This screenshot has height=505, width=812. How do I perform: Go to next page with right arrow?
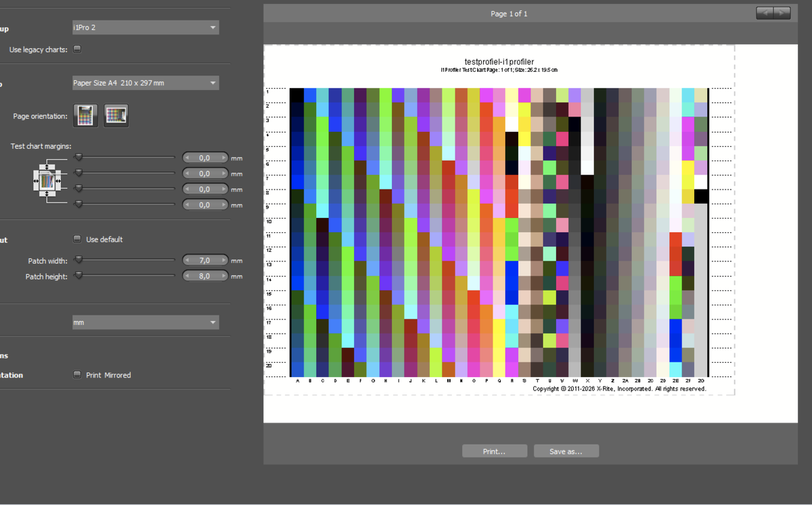click(x=782, y=14)
